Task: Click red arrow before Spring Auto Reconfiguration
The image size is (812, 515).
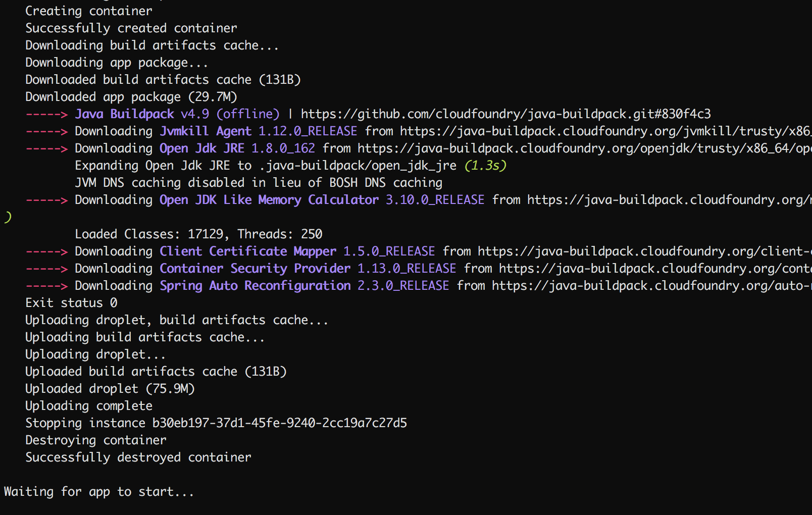Action: (46, 286)
